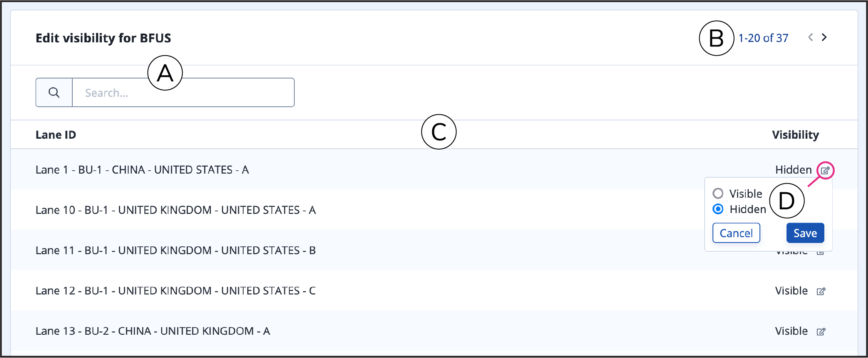Click the Search lanes input field
This screenshot has height=358, width=868.
coord(183,93)
